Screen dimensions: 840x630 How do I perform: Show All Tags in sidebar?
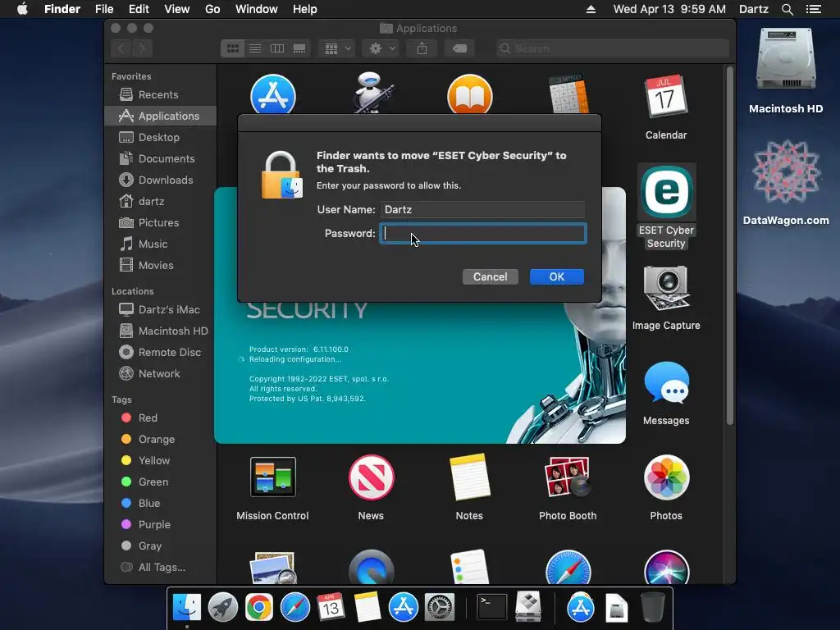[x=161, y=568]
